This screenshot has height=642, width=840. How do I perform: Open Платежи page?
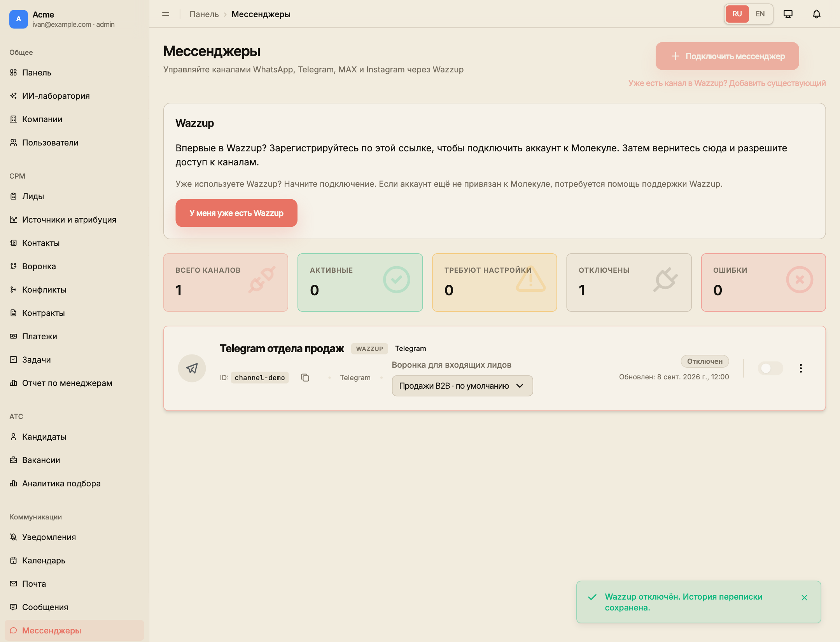[x=74, y=336]
